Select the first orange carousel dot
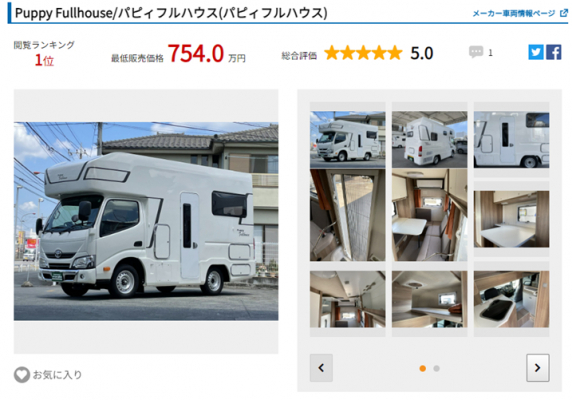Viewport: 572px width, 400px height. pos(422,368)
